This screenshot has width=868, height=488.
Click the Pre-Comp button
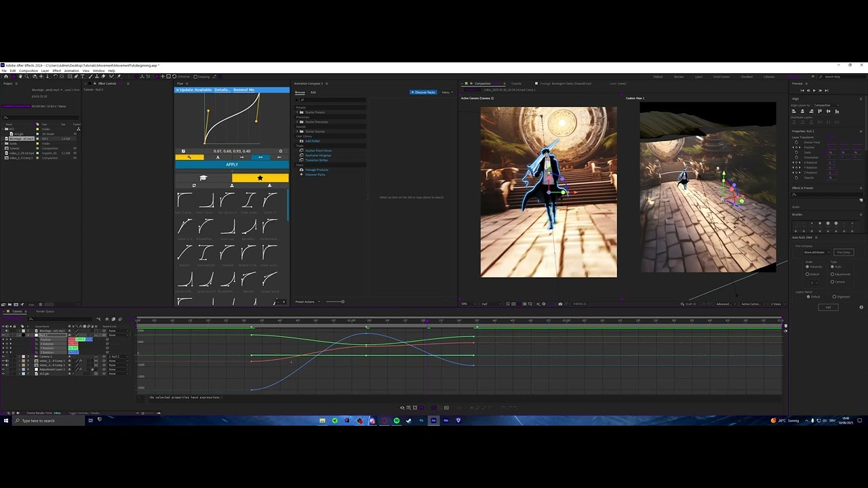point(844,252)
